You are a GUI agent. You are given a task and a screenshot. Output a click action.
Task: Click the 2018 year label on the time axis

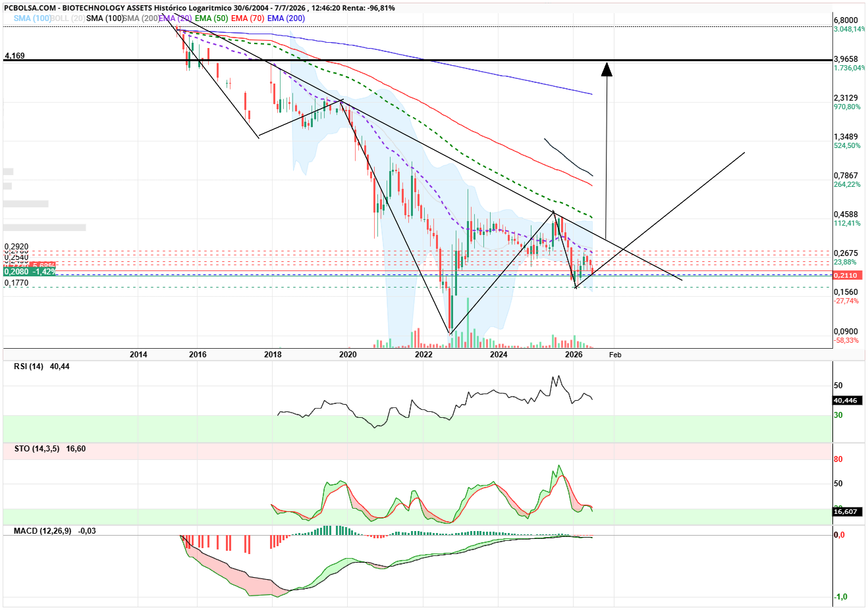(273, 355)
